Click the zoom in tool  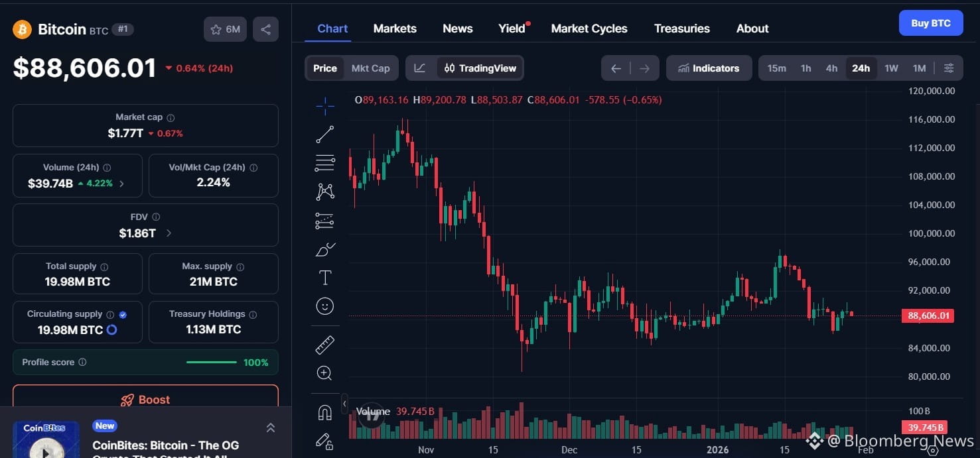pyautogui.click(x=324, y=373)
